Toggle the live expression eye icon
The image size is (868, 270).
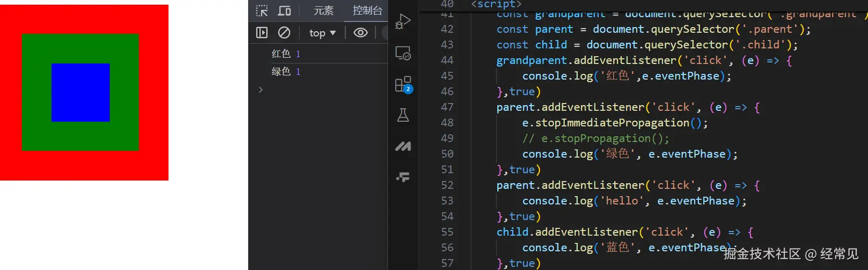pos(360,33)
